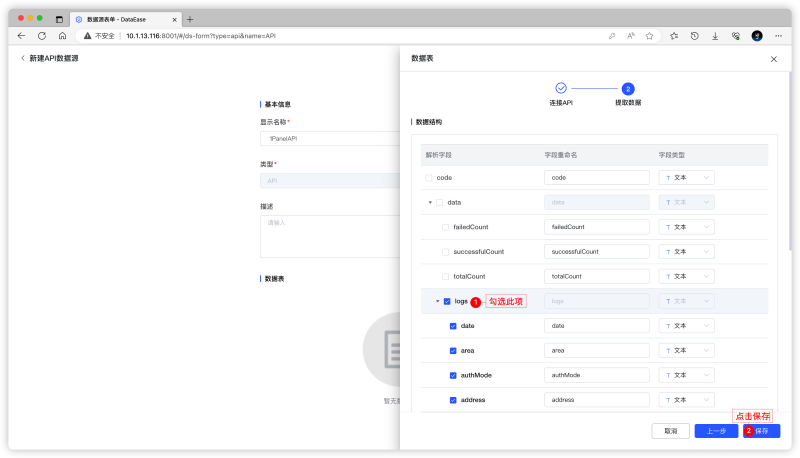Uncheck the address checkbox
Screen dimensions: 800x458
453,400
